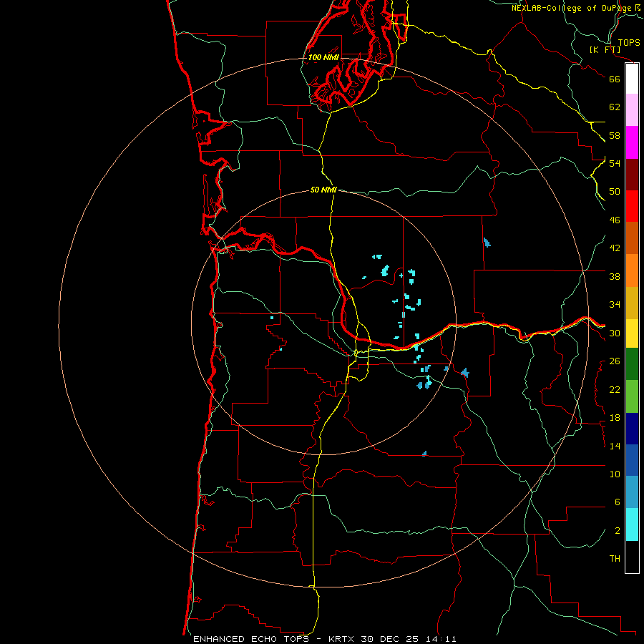This screenshot has width=644, height=644.
Task: Pick the bright orange legend swatch
Action: [x=632, y=270]
